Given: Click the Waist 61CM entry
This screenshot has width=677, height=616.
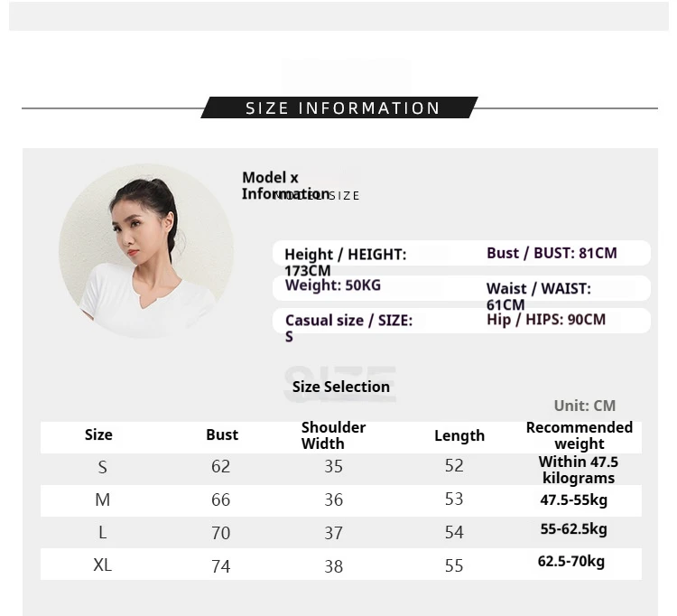Looking at the screenshot, I should click(x=538, y=296).
